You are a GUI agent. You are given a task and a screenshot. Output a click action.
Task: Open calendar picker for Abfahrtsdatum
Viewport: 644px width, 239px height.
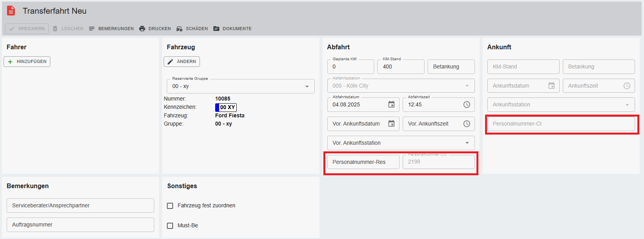pos(391,104)
